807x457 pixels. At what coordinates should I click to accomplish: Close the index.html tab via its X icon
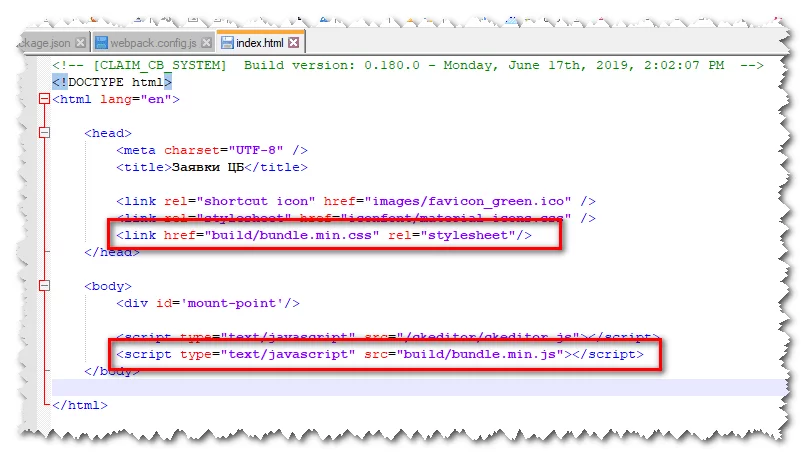(294, 43)
